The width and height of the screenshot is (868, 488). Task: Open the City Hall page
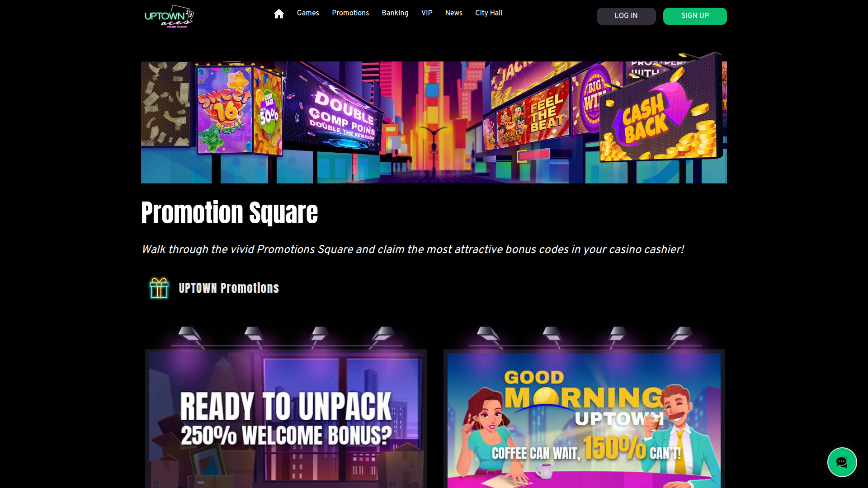489,13
